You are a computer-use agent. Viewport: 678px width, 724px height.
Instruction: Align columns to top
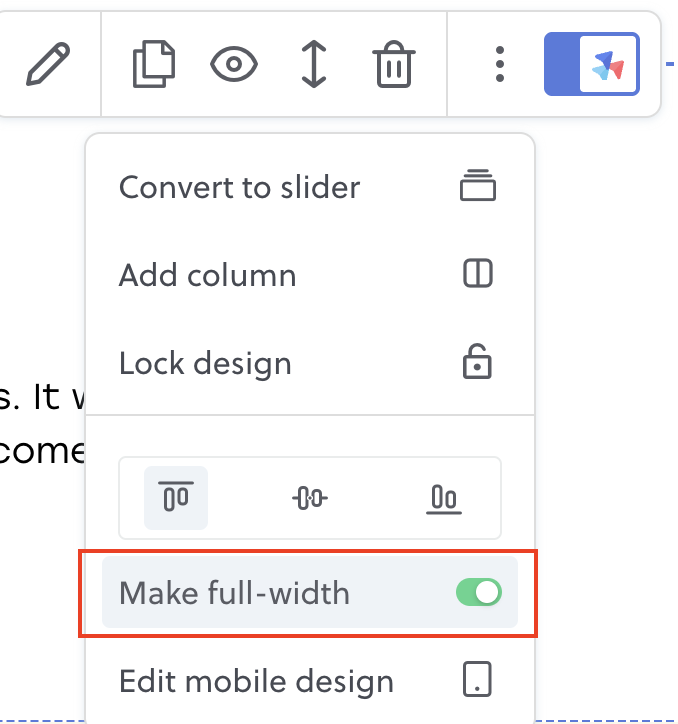(176, 498)
